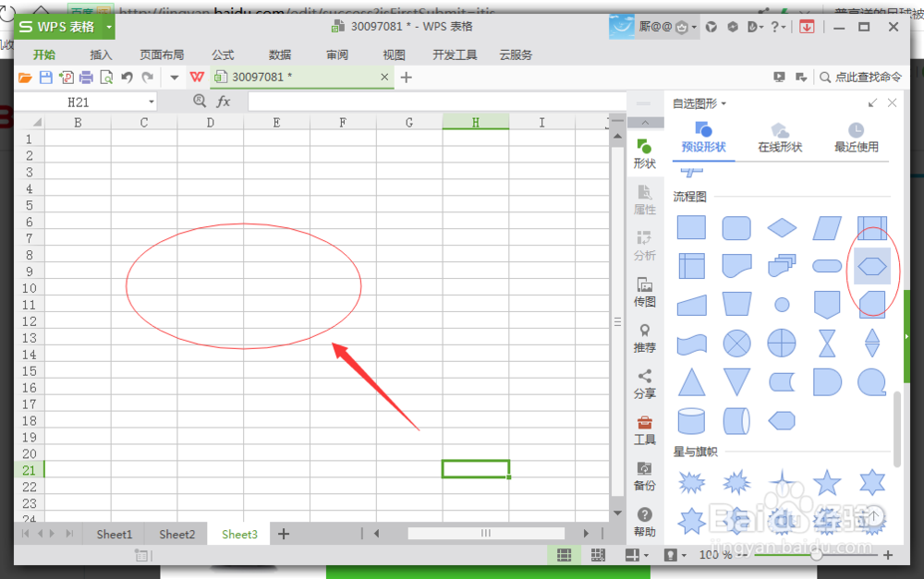Select the flowchart parallelogram data shape

pyautogui.click(x=827, y=228)
